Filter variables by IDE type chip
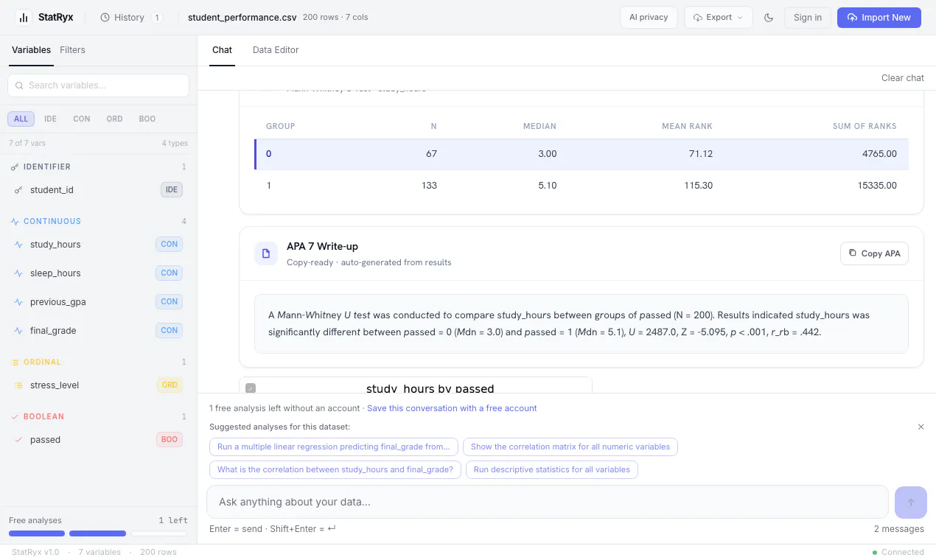 click(50, 119)
